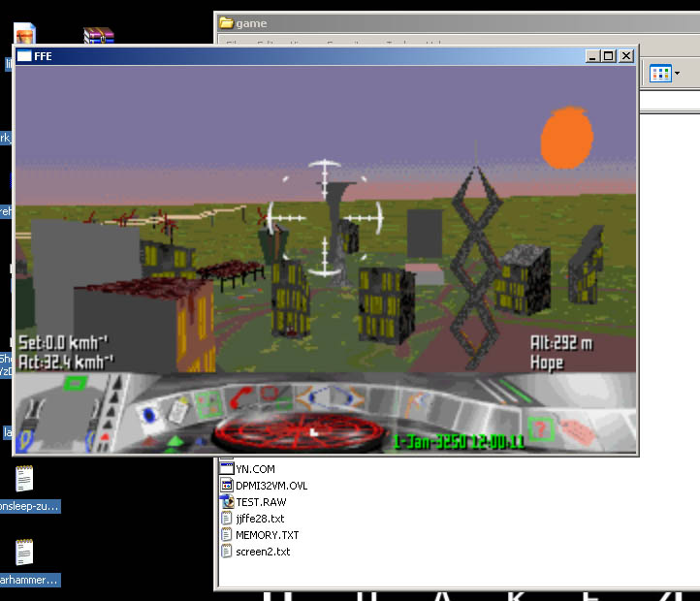Click the game folder title bar icon

[227, 22]
